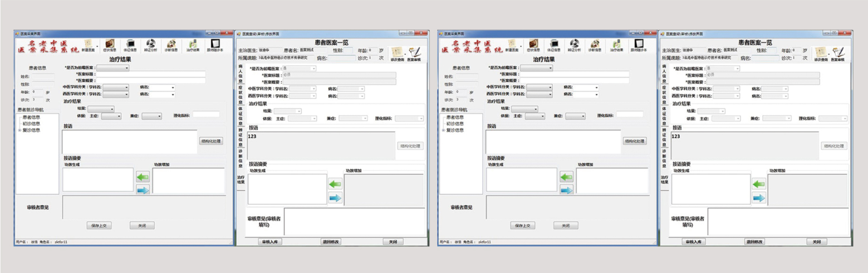Open 症状信息 toolbar icon in leftmost window
Viewport: 868px width, 273px height.
(x=110, y=45)
